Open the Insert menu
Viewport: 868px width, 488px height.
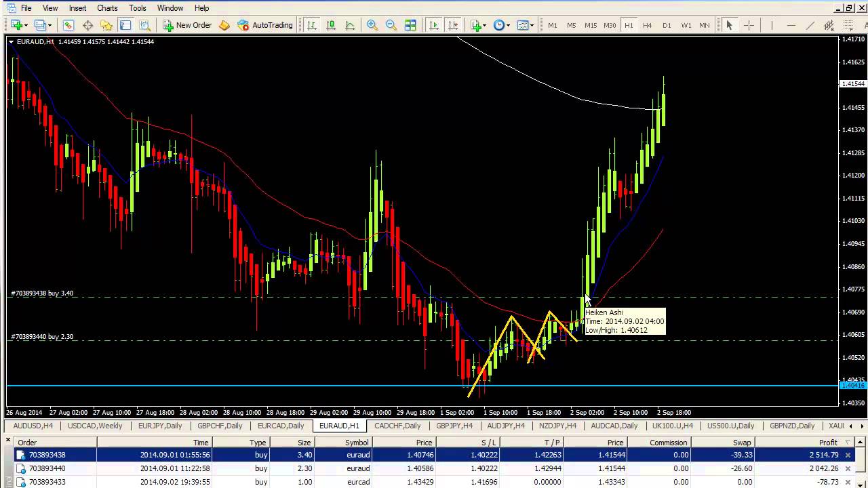click(77, 8)
